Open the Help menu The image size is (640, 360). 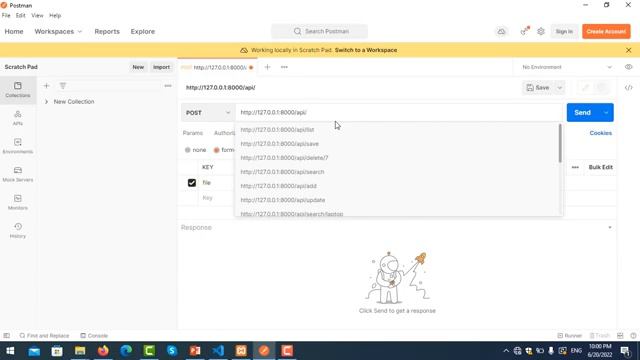(x=55, y=16)
